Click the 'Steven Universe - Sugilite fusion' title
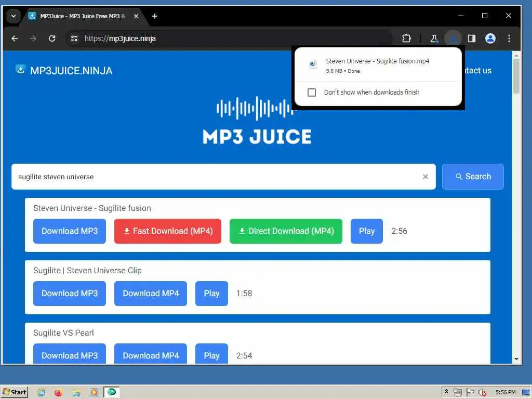 [92, 208]
